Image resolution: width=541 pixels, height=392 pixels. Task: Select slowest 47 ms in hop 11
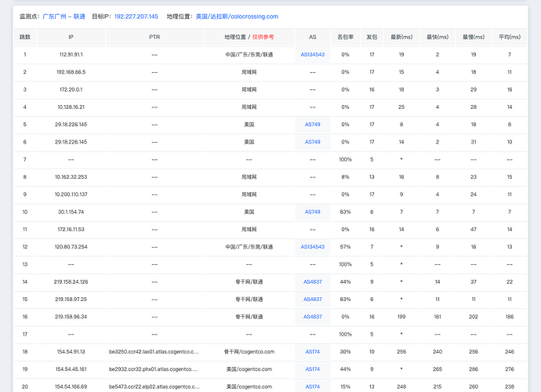pyautogui.click(x=474, y=230)
